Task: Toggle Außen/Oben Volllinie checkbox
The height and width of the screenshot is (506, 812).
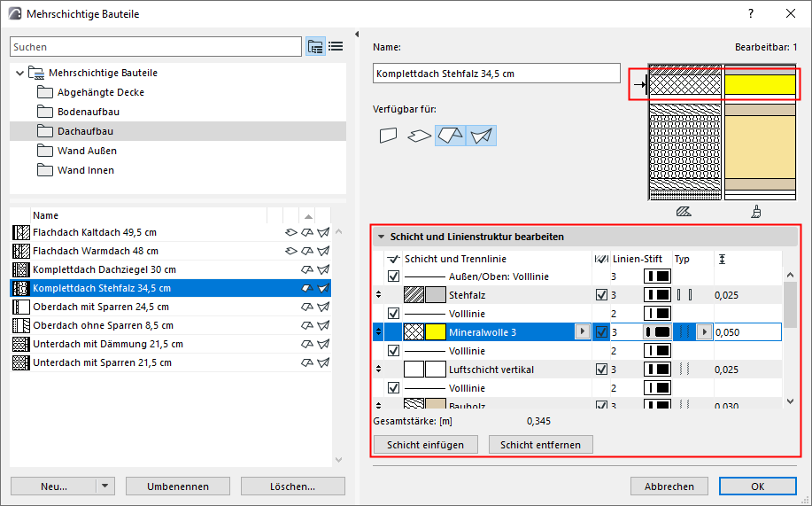Action: [x=393, y=276]
